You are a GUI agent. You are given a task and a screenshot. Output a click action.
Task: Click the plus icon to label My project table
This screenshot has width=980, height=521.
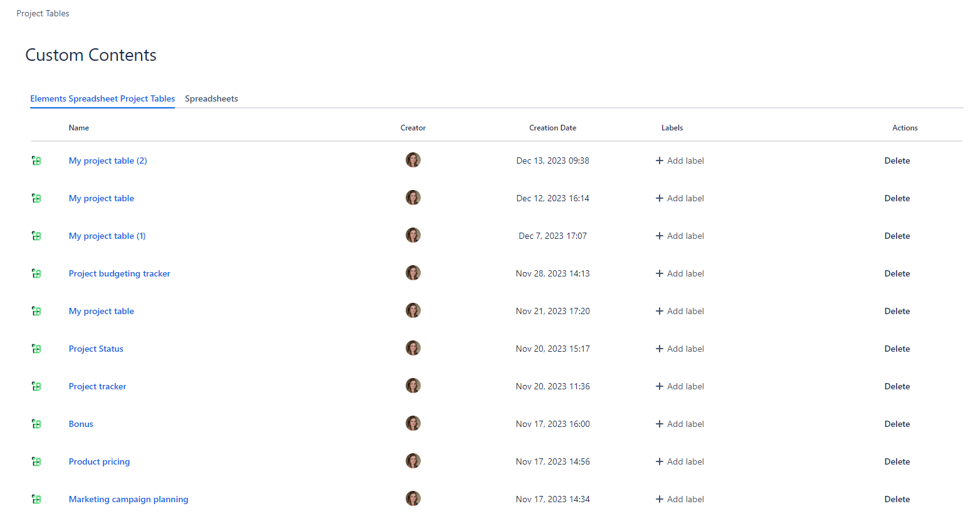[658, 197]
